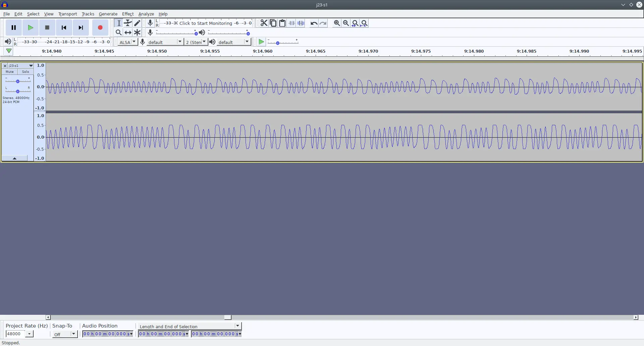Viewport: 644px width, 346px height.
Task: Solo the j23-s1 track
Action: click(25, 72)
